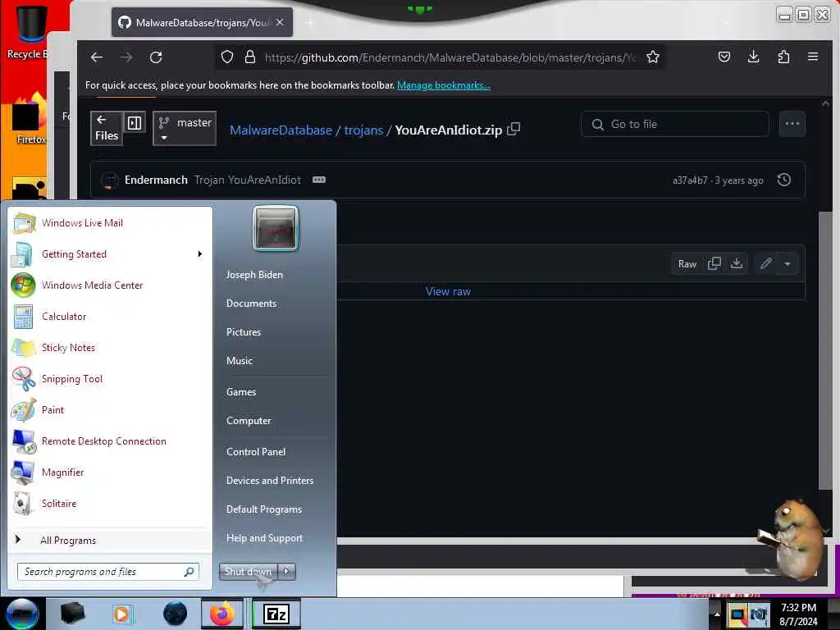Go back with the Firefox back arrow

[x=97, y=57]
